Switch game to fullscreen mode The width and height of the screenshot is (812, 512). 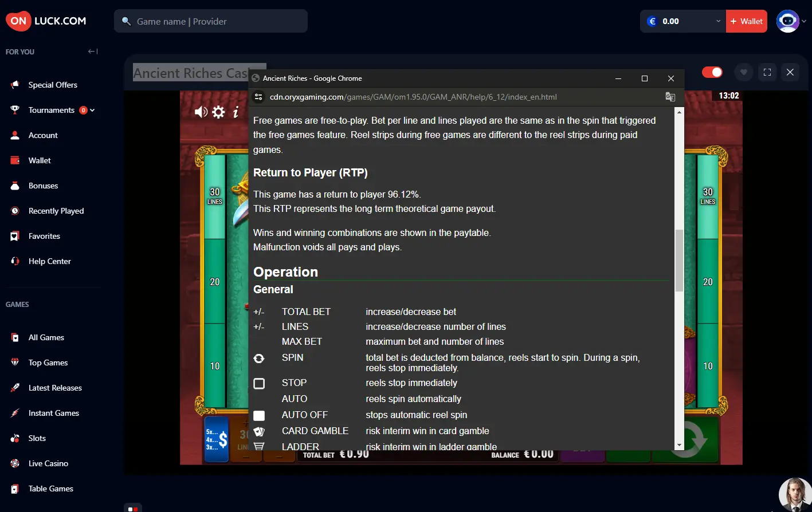coord(767,72)
